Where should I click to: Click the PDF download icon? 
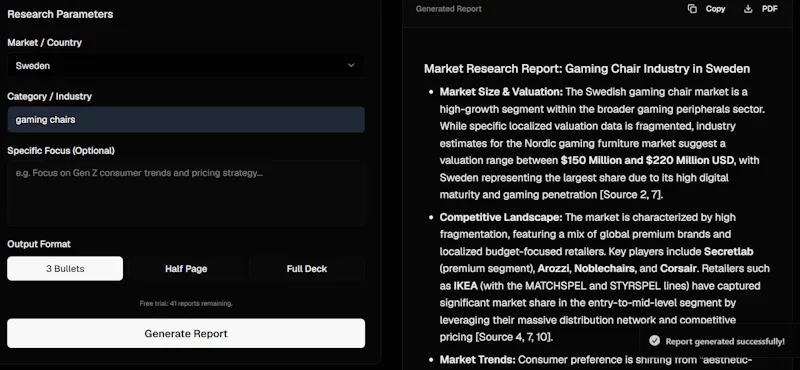pyautogui.click(x=748, y=9)
